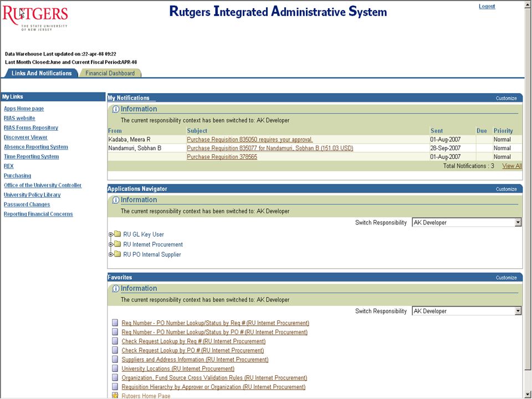The width and height of the screenshot is (532, 399).
Task: Switch to Financial Dashboard tab
Action: (x=110, y=73)
